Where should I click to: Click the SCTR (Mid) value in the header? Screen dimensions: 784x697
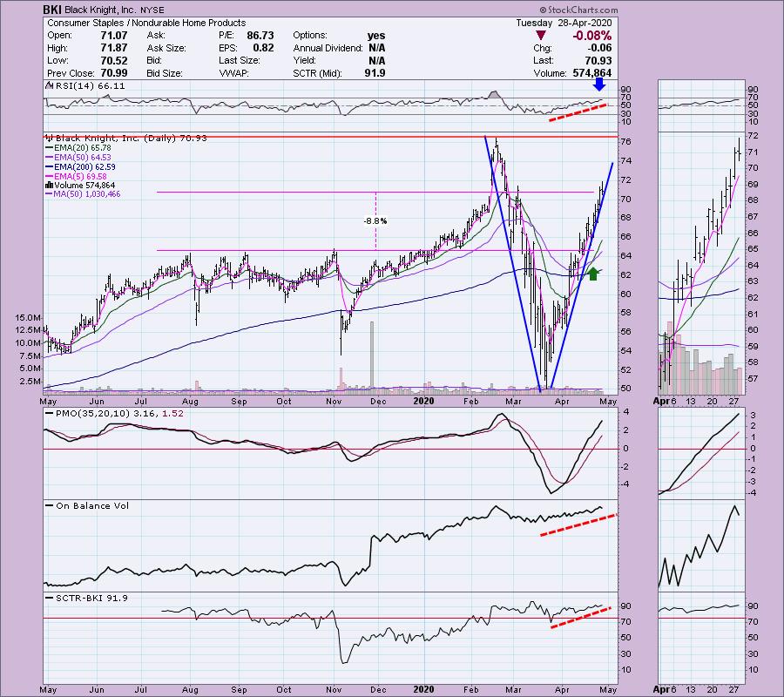coord(375,73)
